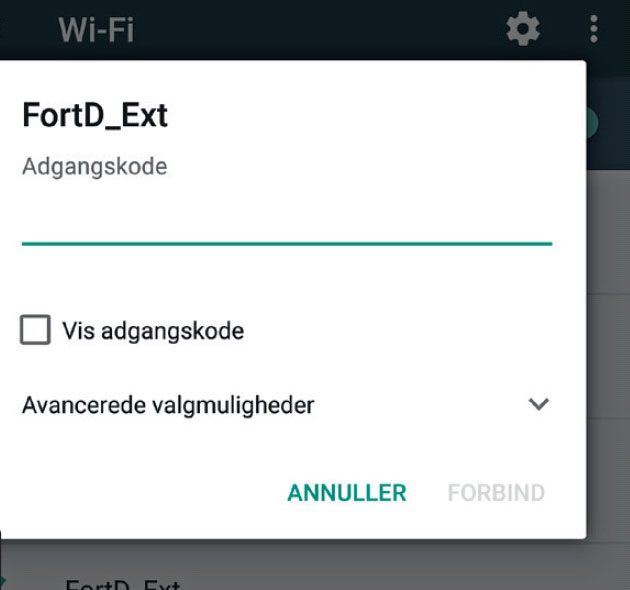Cancel with the ANNULLER button
The height and width of the screenshot is (590, 630).
point(347,493)
